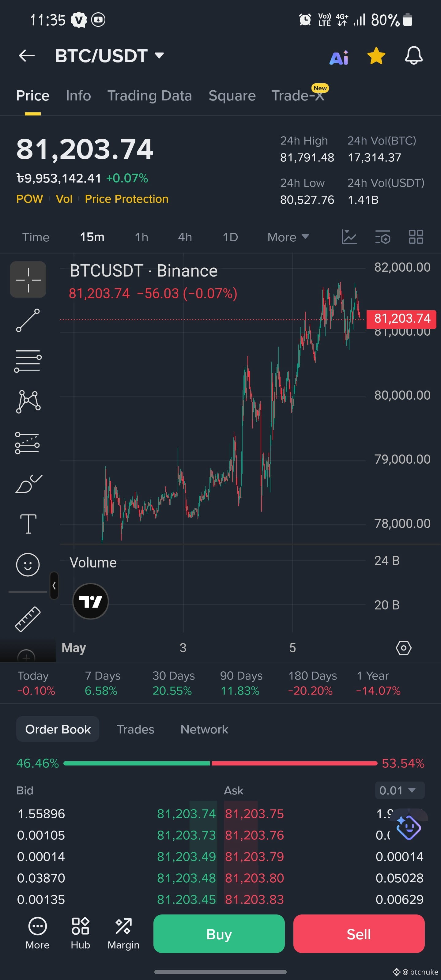The image size is (441, 980).
Task: Select the 15m interval
Action: [92, 237]
